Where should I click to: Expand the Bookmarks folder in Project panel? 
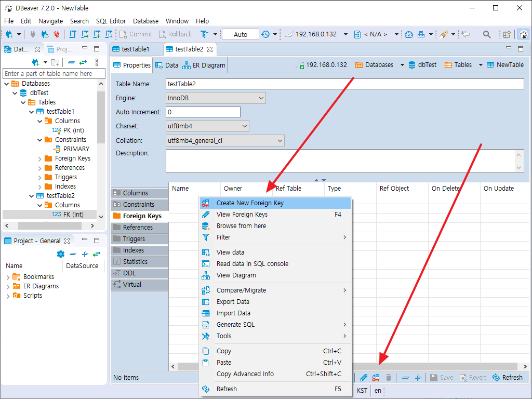(x=8, y=277)
